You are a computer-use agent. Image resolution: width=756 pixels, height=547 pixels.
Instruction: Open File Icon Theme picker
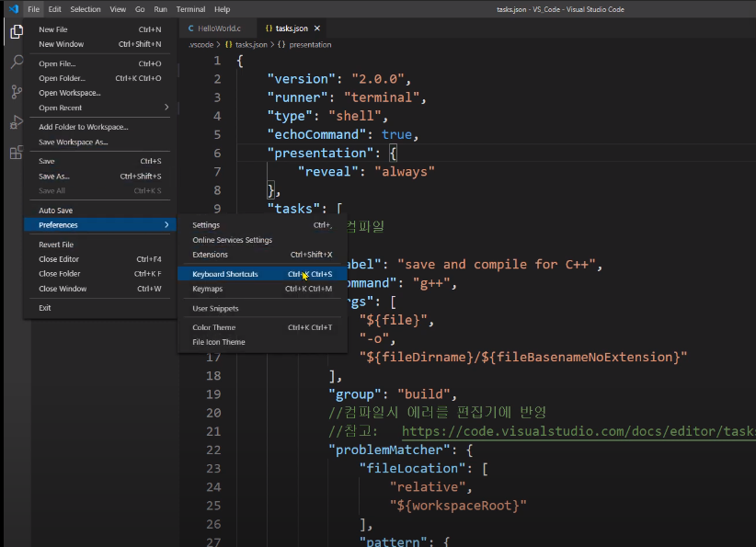pos(262,342)
